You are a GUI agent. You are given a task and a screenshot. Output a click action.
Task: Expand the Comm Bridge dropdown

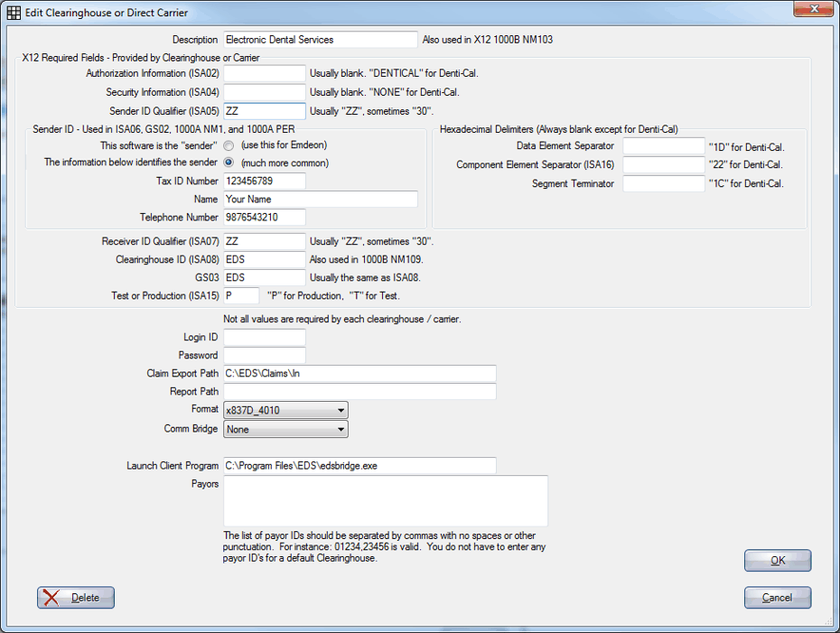click(x=285, y=429)
